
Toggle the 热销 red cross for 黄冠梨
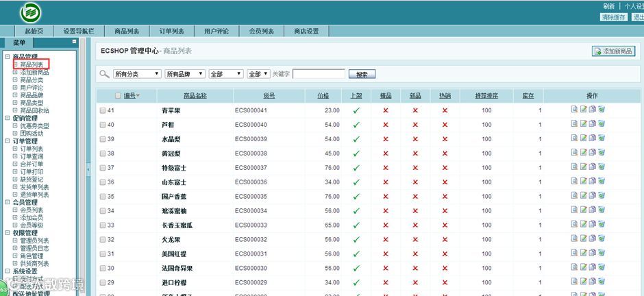(x=445, y=153)
